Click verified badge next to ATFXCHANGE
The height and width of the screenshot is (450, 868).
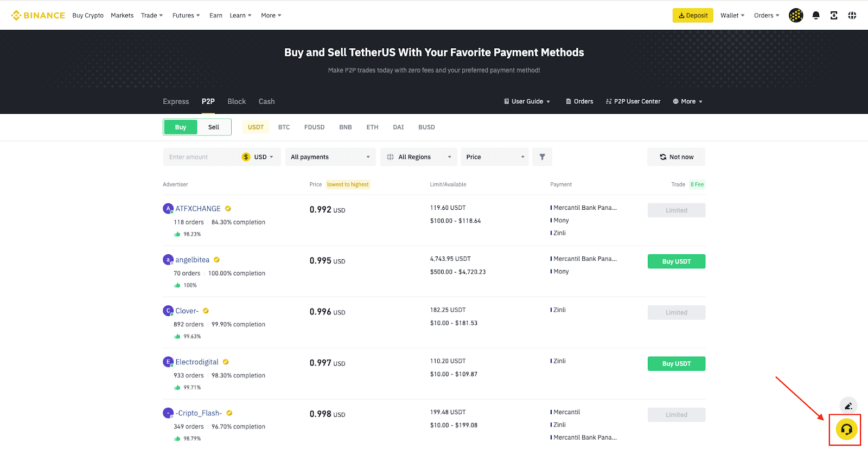228,209
